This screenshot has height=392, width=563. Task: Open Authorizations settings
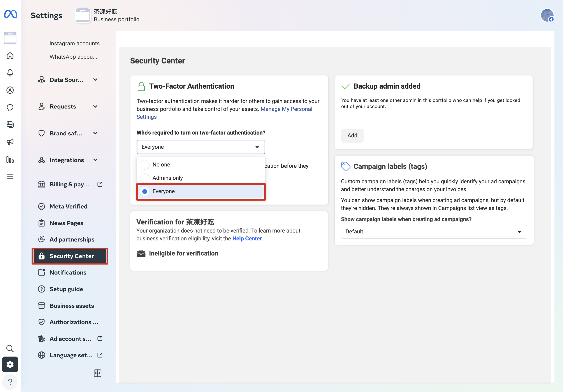[74, 322]
